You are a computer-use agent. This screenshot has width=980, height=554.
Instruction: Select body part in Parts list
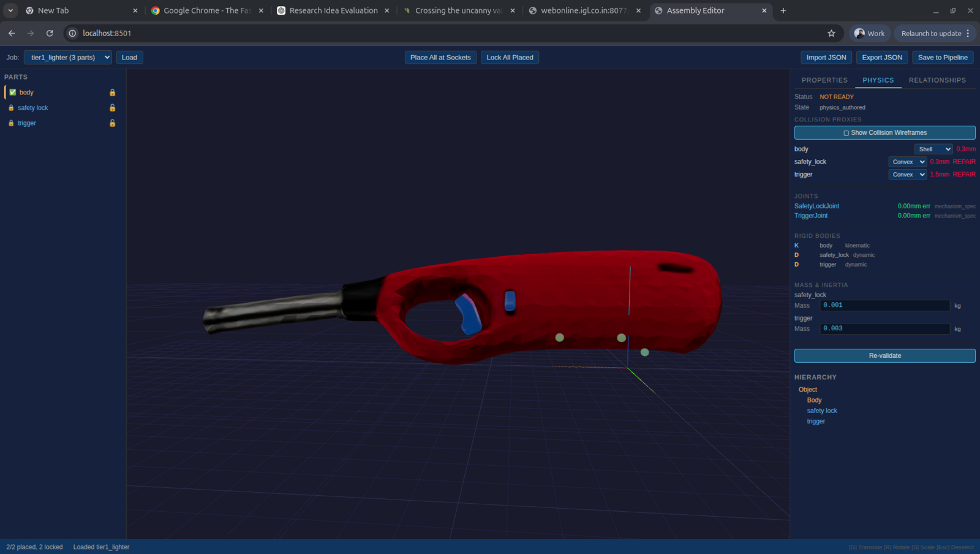point(26,93)
